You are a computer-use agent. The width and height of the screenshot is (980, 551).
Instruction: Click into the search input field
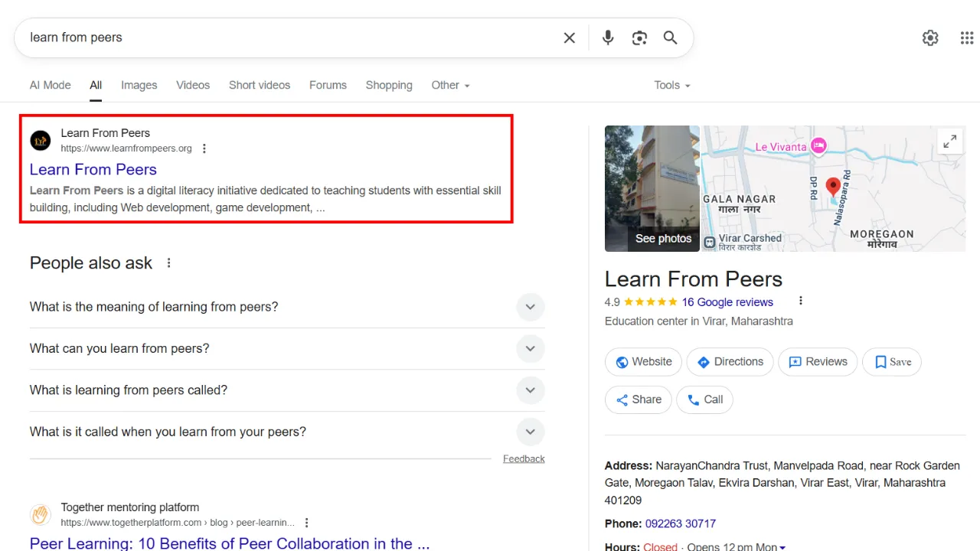coord(291,37)
